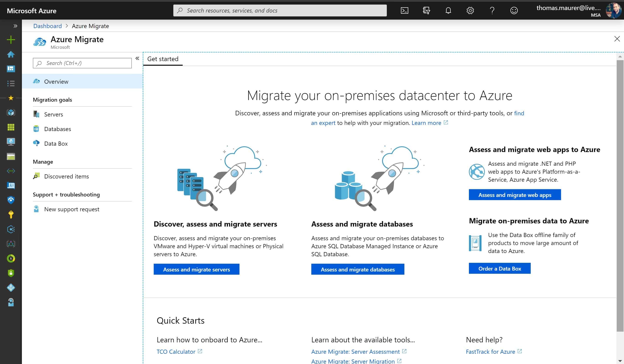Screen dimensions: 624x364
Task: Open the Management groups sidebar icon
Action: 11,244
